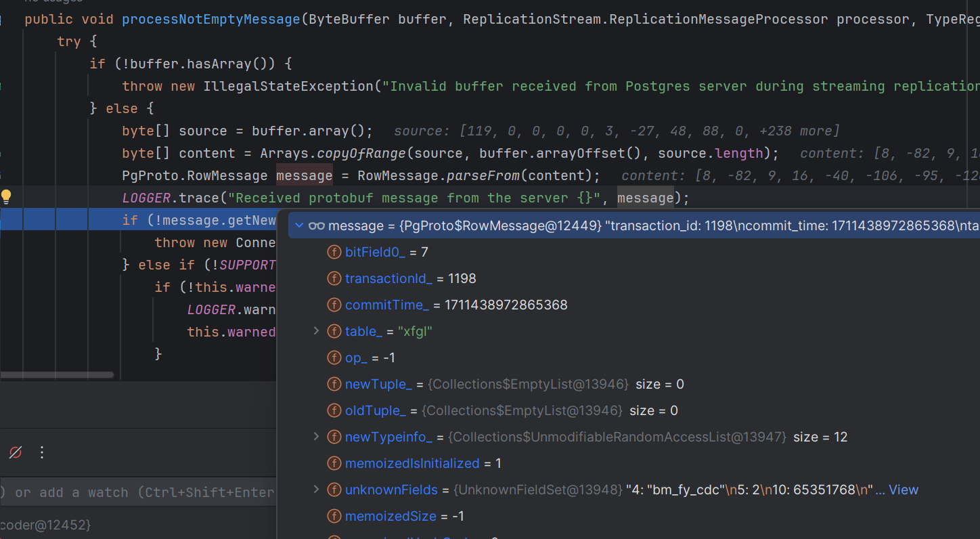Expand the table_ field node
980x539 pixels.
[x=316, y=331]
